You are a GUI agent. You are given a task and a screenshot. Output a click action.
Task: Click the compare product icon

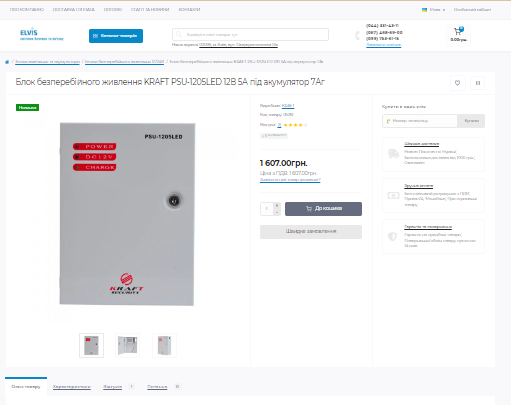click(x=478, y=83)
